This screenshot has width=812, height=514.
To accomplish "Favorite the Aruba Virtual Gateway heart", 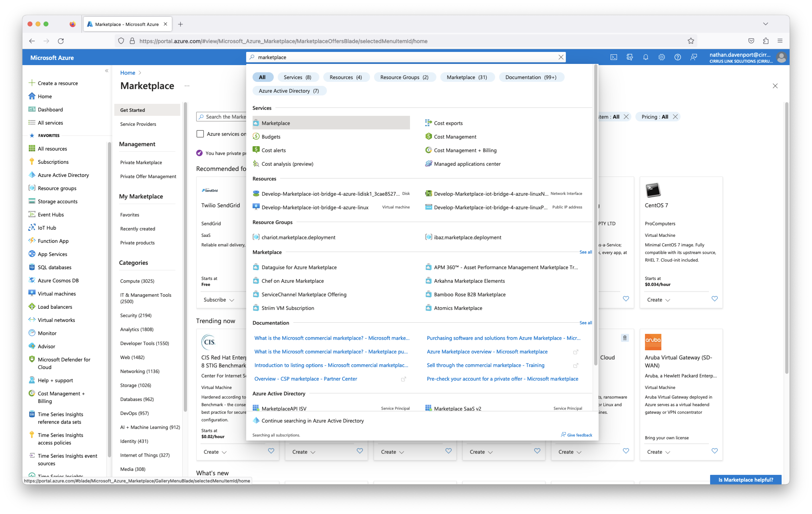I will tap(714, 451).
